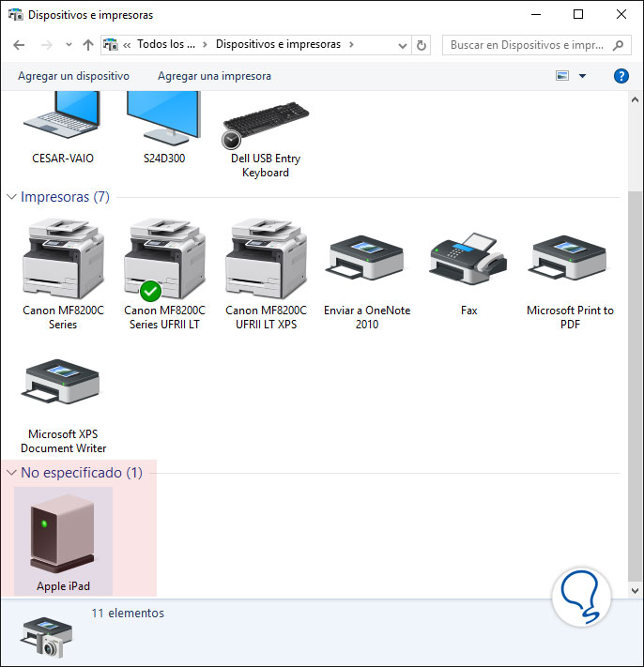
Task: Click the search magnifier icon
Action: (x=618, y=45)
